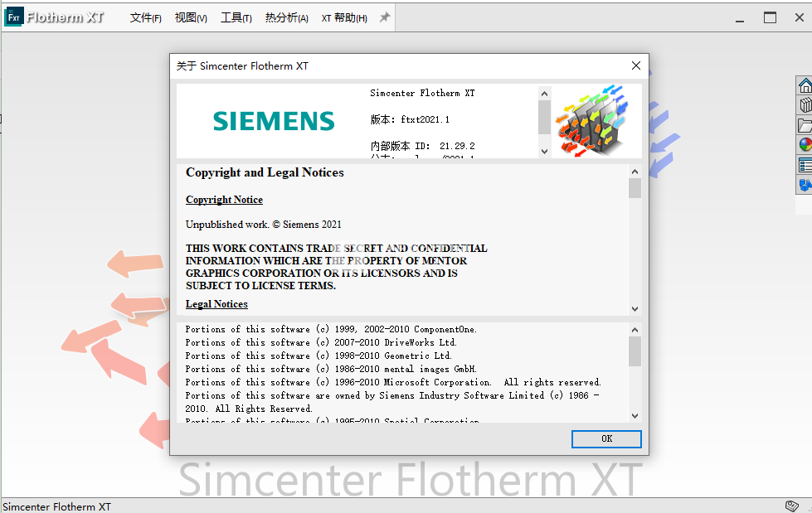This screenshot has width=812, height=513.
Task: Maximize the Flotherm XT main window
Action: (x=770, y=18)
